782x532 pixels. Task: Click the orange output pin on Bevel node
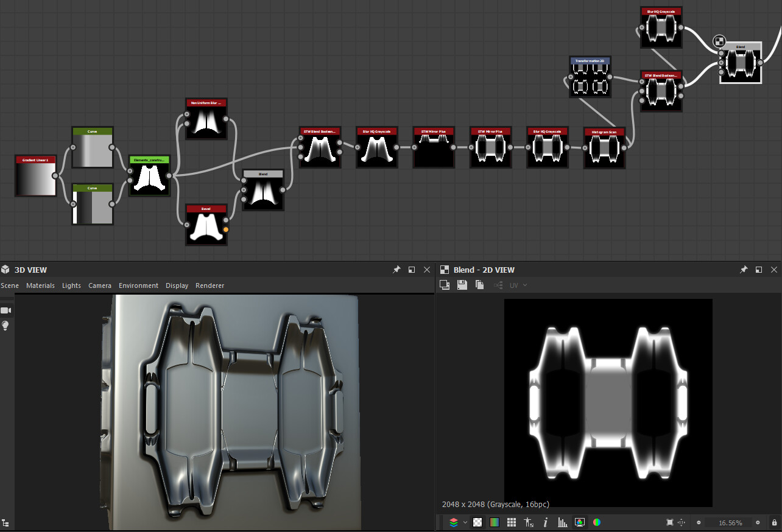[x=226, y=229]
